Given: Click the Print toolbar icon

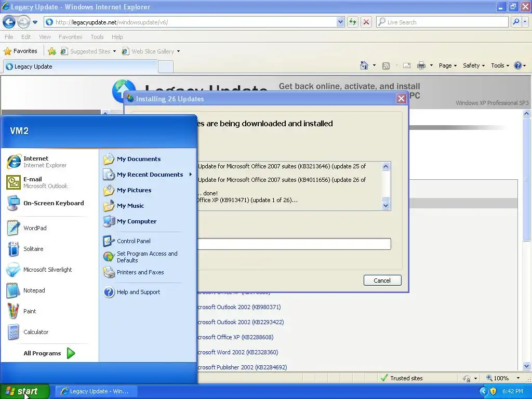Looking at the screenshot, I should point(421,65).
